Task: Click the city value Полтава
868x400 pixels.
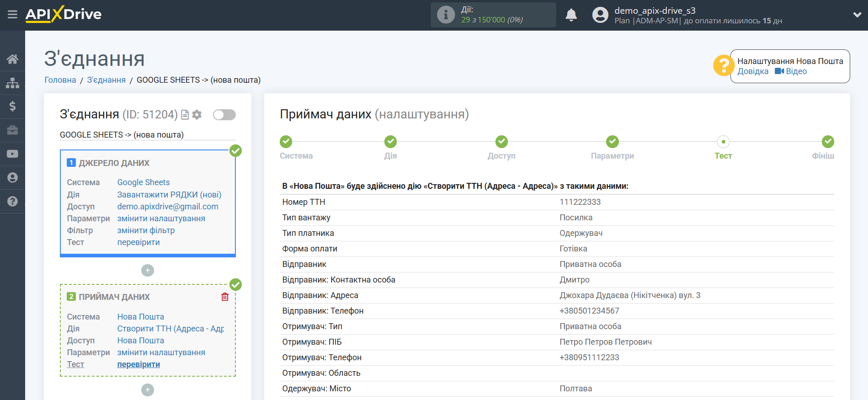Action: (576, 389)
